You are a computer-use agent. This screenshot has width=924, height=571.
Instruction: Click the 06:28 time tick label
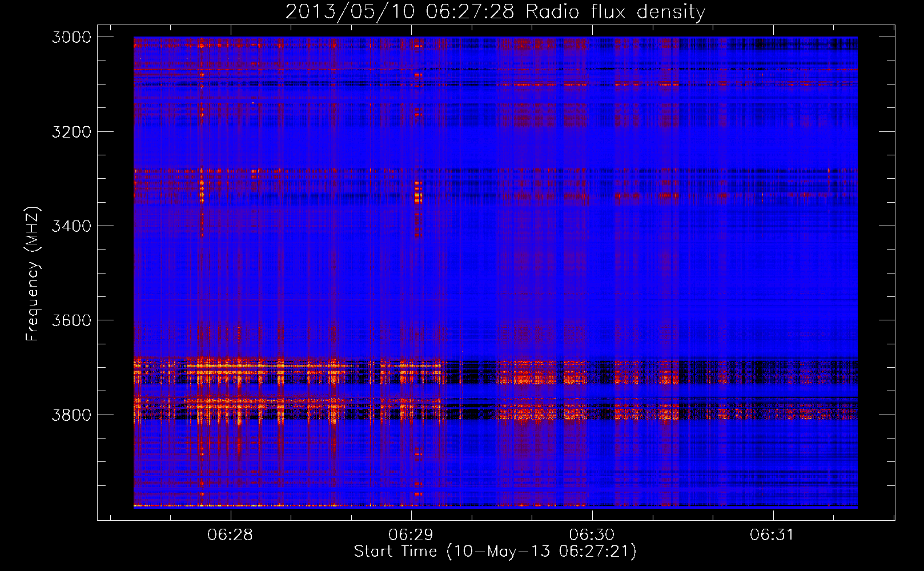230,535
